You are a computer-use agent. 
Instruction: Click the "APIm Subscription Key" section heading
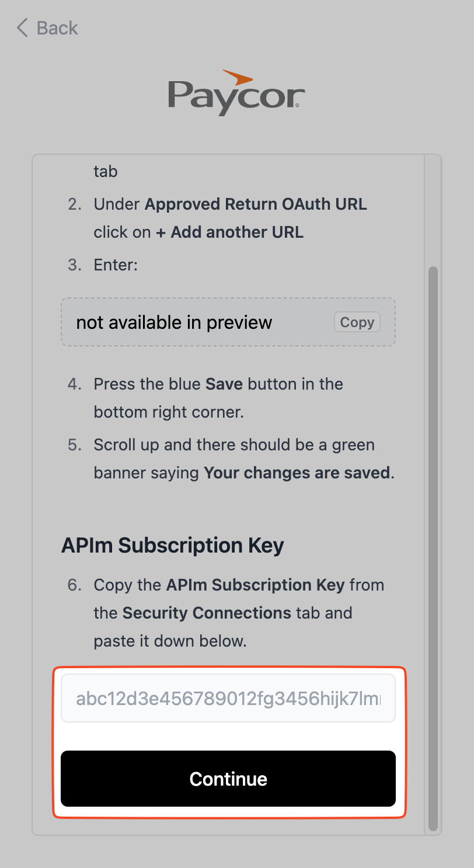pos(172,546)
